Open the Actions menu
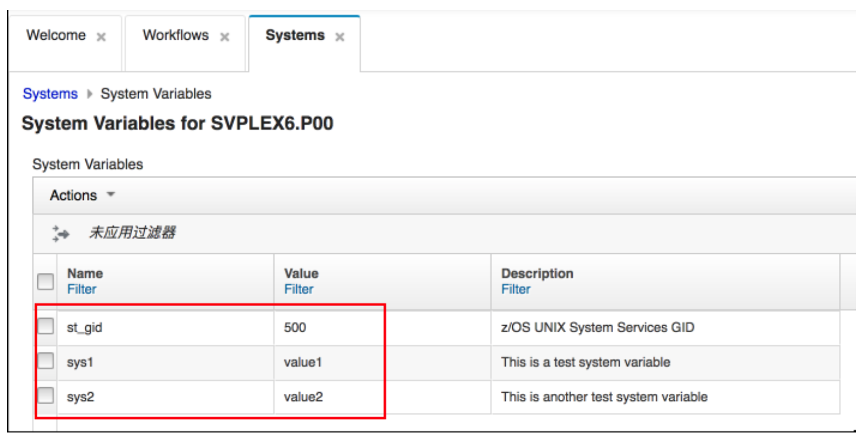The height and width of the screenshot is (439, 868). (74, 195)
